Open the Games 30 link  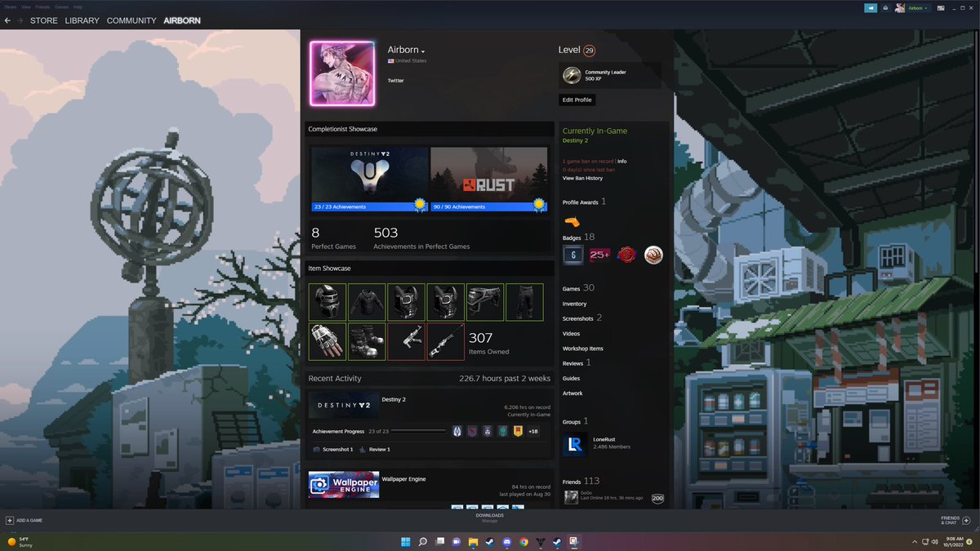(x=578, y=288)
